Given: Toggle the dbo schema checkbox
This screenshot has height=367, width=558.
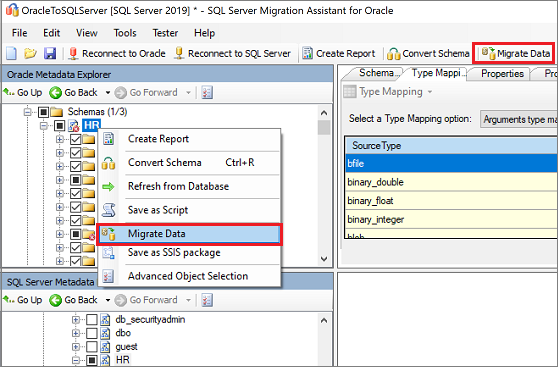Looking at the screenshot, I should [x=92, y=333].
